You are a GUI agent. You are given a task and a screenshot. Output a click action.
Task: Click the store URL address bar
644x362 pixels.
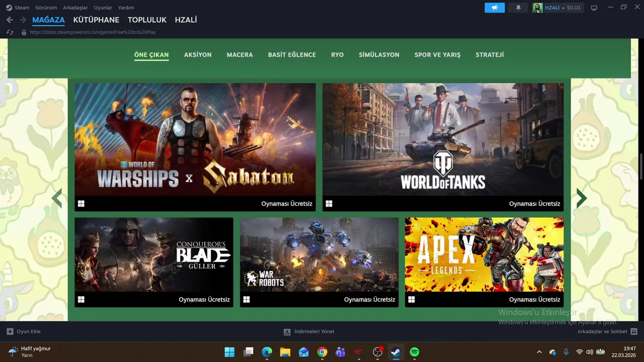[x=93, y=32]
